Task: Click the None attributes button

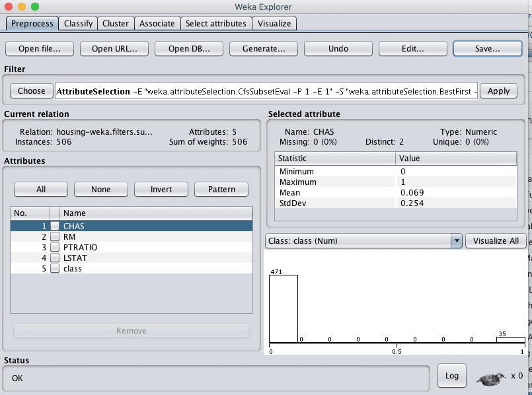Action: click(100, 189)
